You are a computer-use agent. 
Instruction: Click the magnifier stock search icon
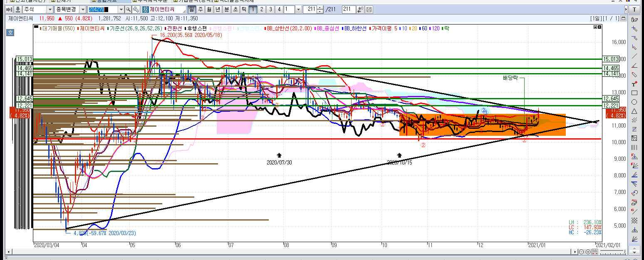point(129,9)
